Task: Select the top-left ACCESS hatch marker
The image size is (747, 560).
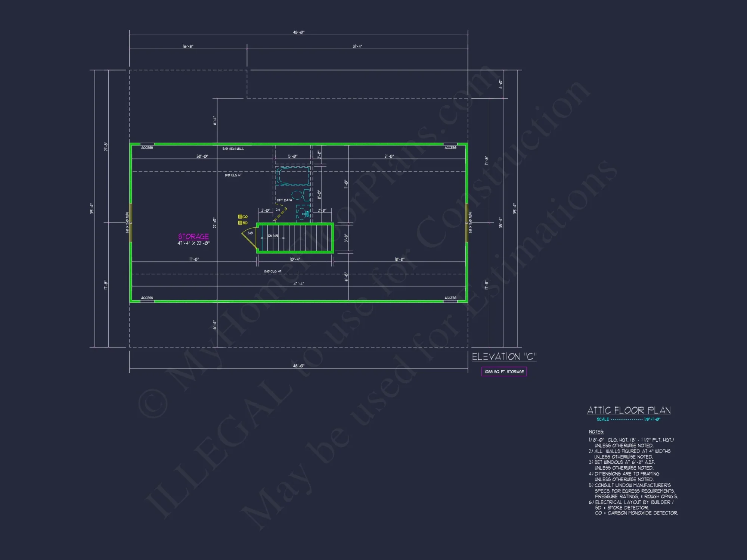Action: 147,144
